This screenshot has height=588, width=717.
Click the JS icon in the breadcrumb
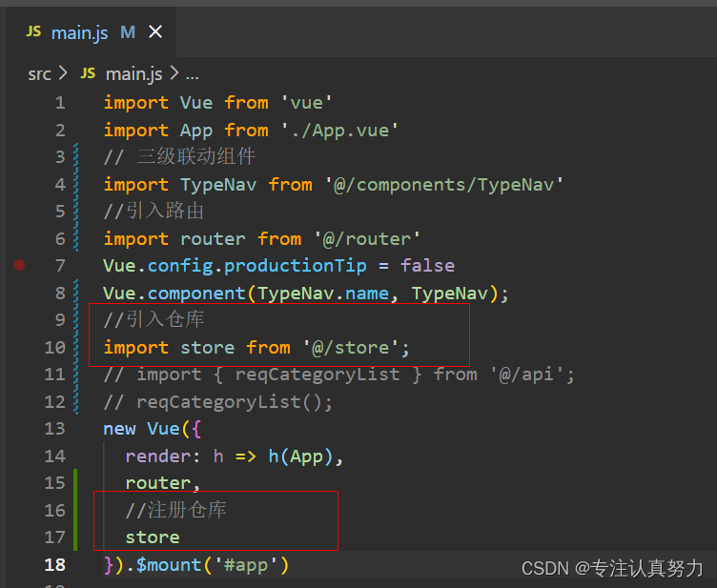pos(88,73)
